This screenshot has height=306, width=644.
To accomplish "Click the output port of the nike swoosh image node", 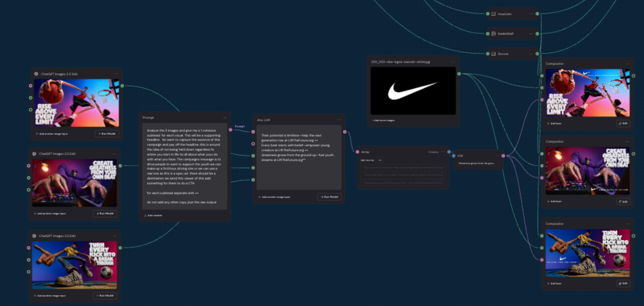I will pos(459,74).
